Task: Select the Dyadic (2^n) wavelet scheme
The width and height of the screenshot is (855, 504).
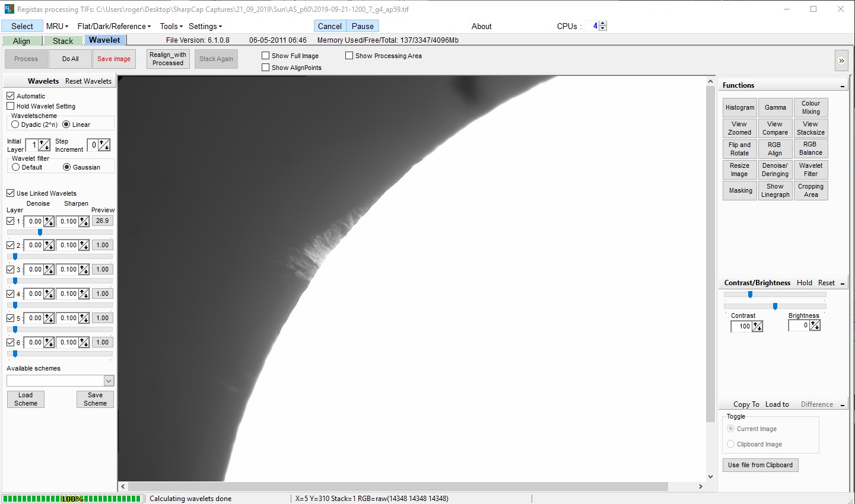Action: (15, 125)
